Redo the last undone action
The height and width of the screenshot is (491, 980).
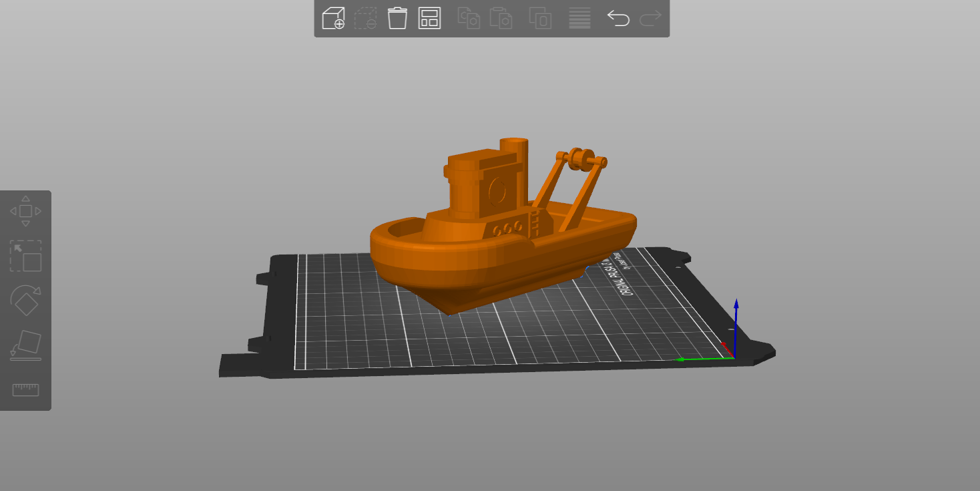(651, 18)
